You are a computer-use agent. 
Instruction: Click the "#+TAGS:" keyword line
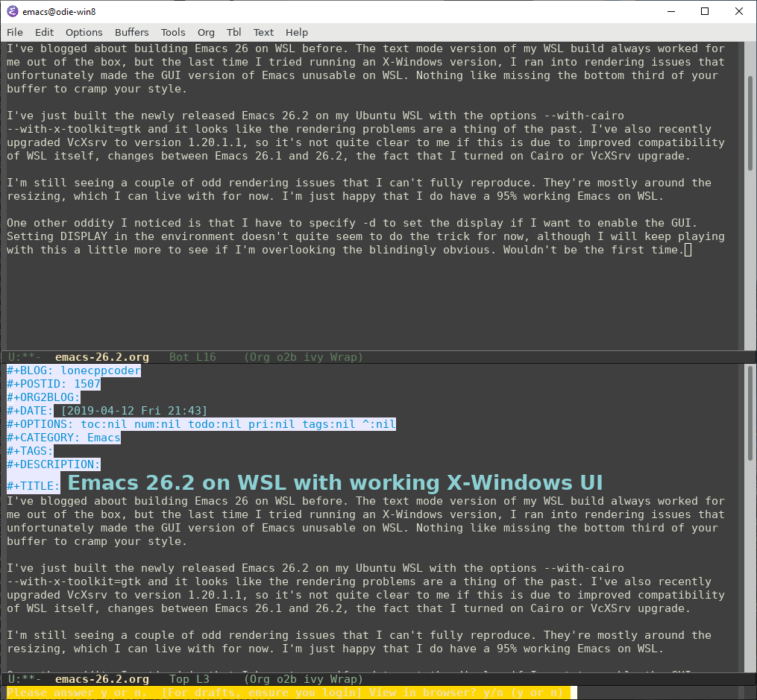click(x=30, y=452)
